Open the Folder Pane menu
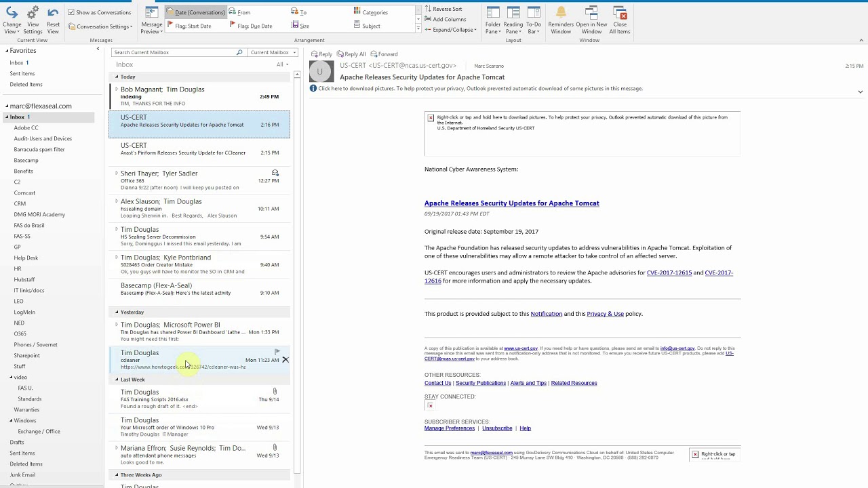868x488 pixels. [x=493, y=20]
